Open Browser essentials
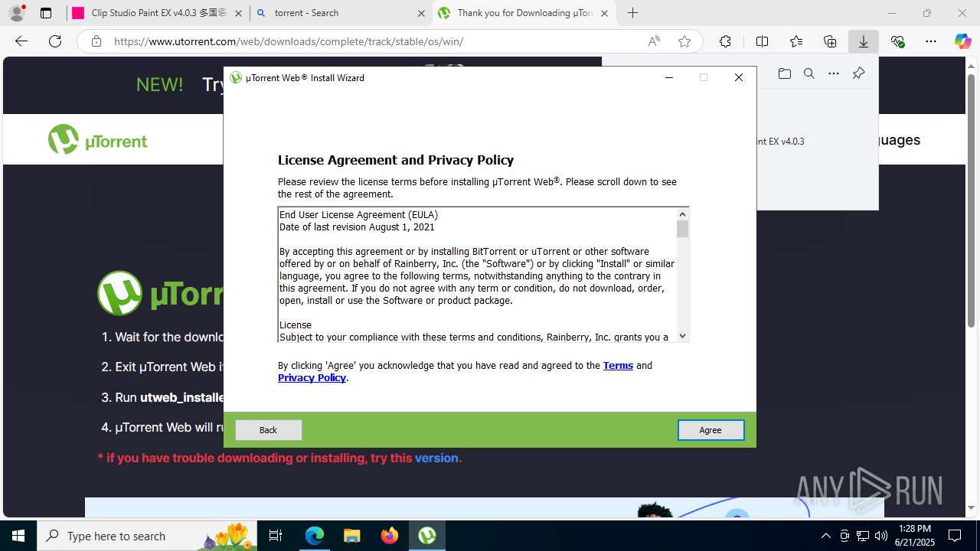The image size is (980, 551). point(897,41)
